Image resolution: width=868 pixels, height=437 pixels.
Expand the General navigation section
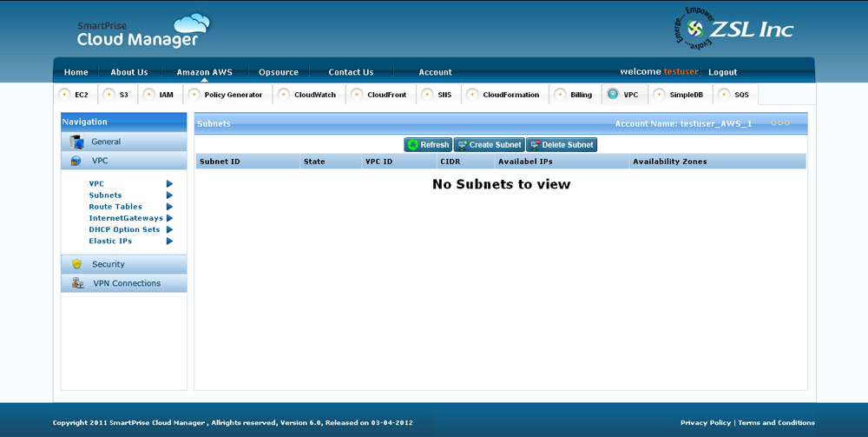point(124,142)
